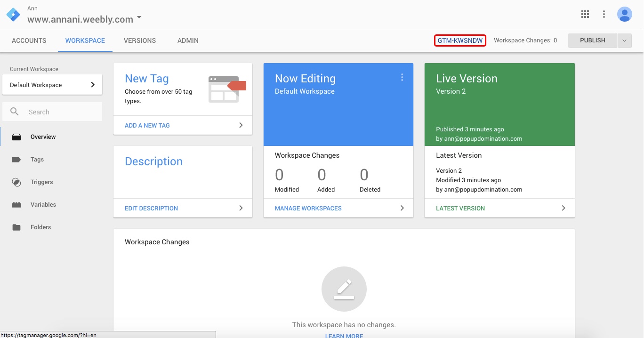Click the New Tag card heading
The width and height of the screenshot is (644, 338).
pos(147,79)
